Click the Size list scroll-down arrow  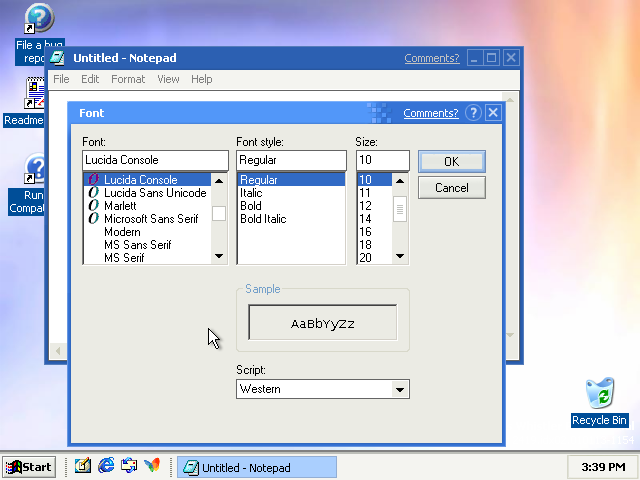[400, 256]
